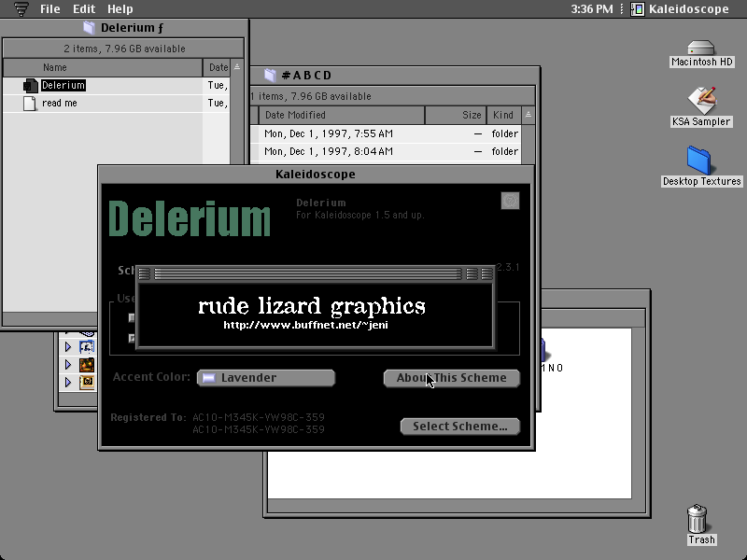Open the Apple menu icon
Viewport: 747px width, 560px height.
tap(21, 9)
